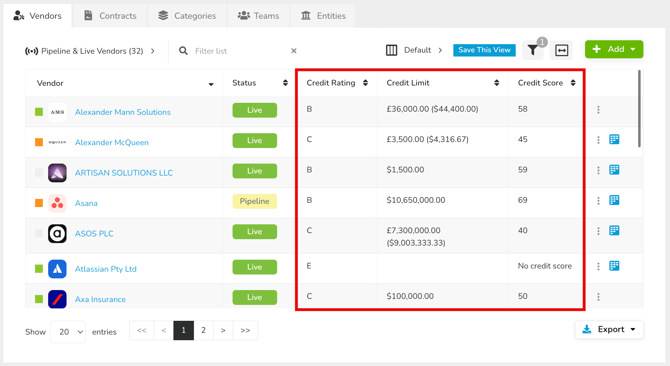Sort by Vendor column arrow
670x366 pixels.
[x=211, y=84]
